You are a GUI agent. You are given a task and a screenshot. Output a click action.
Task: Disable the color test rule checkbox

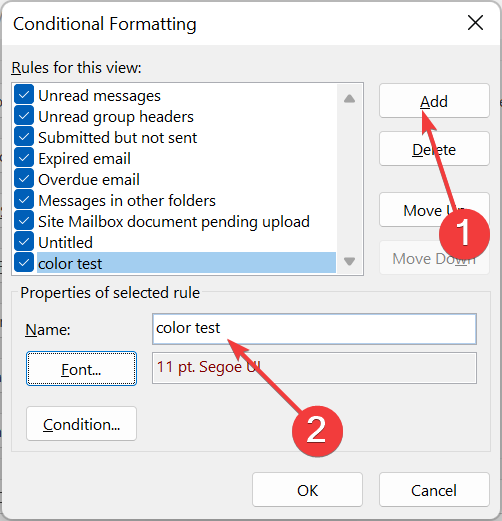tap(24, 263)
